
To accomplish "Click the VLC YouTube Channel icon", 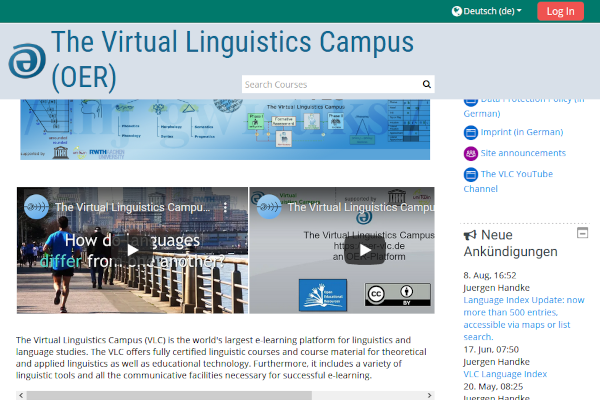I will pyautogui.click(x=471, y=174).
